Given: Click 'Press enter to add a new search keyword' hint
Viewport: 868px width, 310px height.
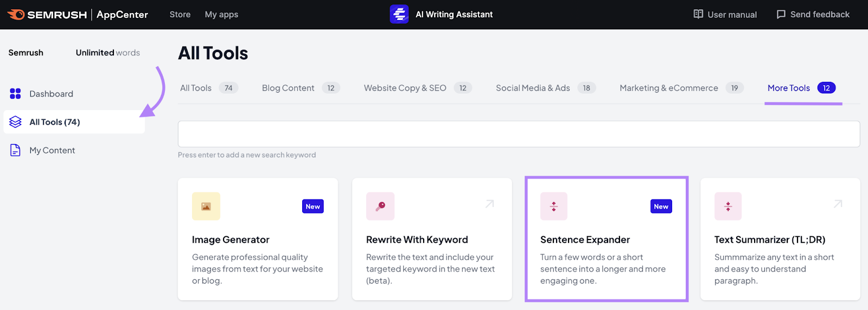Looking at the screenshot, I should 247,155.
